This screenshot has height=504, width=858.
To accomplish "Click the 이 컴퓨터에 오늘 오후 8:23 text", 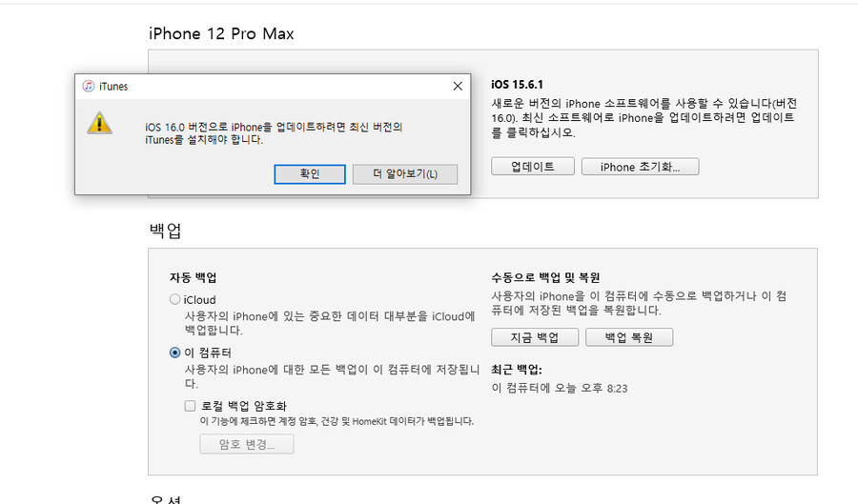I will pyautogui.click(x=560, y=388).
